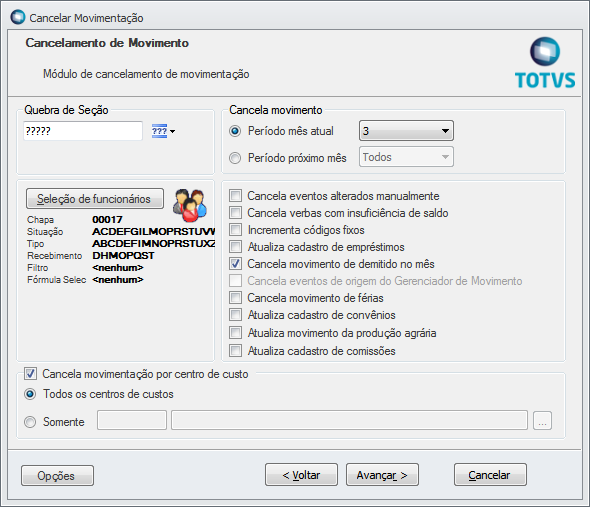Click the Seleção de funcionários button
Viewport: 590px width, 507px height.
(95, 198)
